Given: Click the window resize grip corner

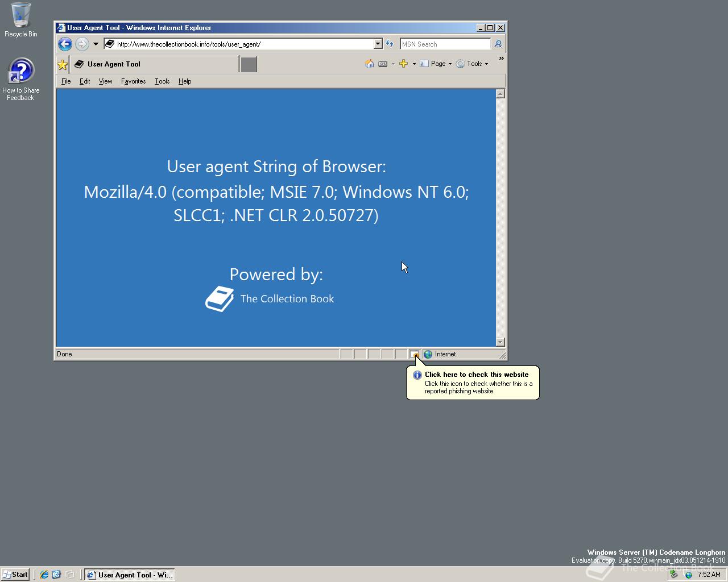Looking at the screenshot, I should 502,355.
